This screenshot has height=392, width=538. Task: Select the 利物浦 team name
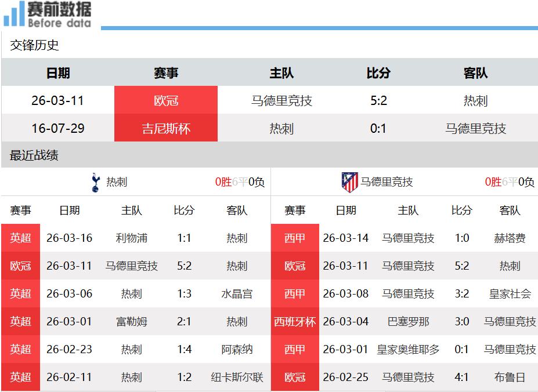coord(132,238)
